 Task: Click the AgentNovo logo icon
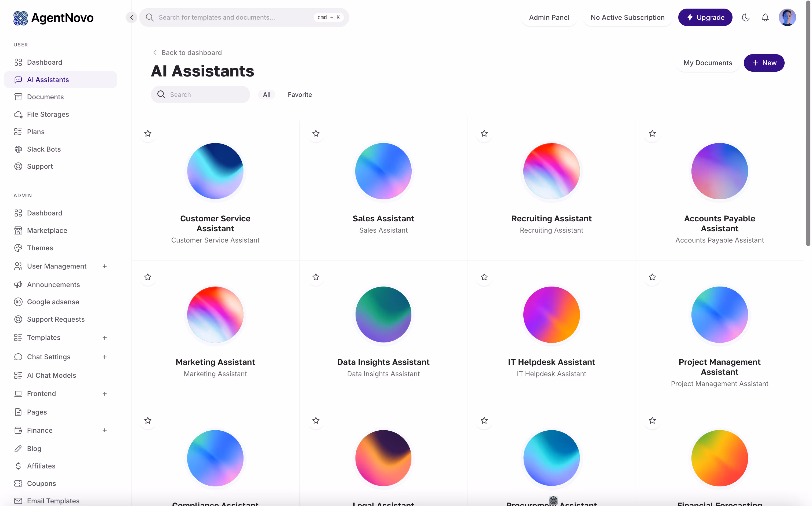[20, 18]
